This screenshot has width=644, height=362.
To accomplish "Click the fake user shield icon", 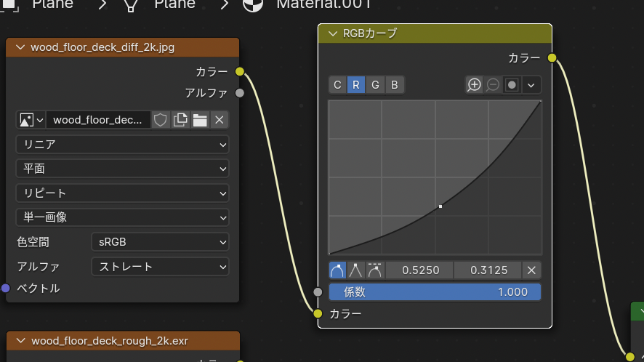I will coord(161,120).
